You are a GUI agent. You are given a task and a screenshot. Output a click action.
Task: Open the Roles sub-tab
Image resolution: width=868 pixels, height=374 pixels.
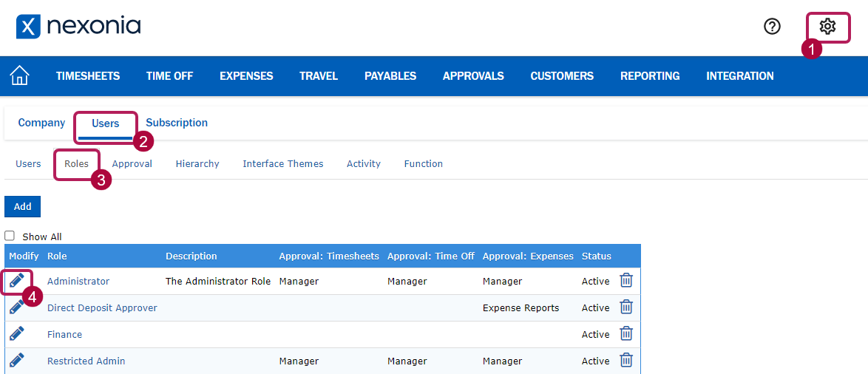tap(76, 164)
